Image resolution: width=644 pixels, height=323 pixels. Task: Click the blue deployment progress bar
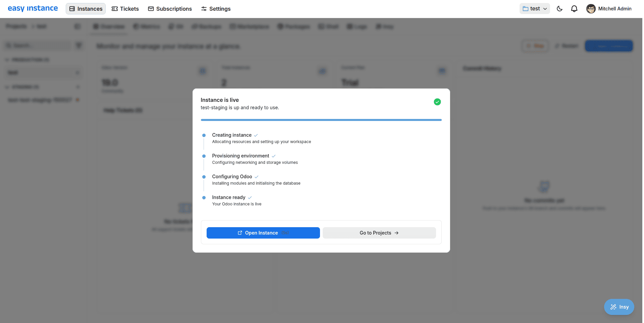coord(321,120)
